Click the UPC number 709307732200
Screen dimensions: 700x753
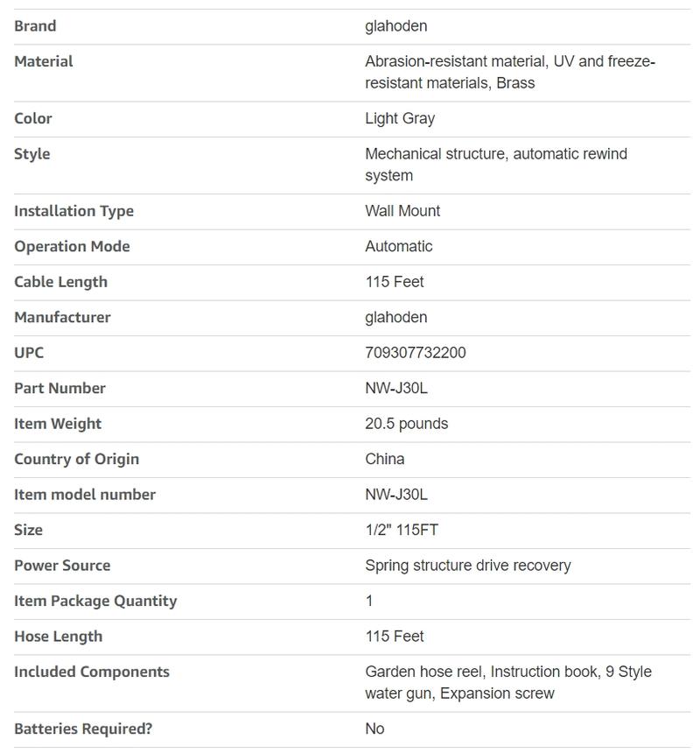pos(415,353)
